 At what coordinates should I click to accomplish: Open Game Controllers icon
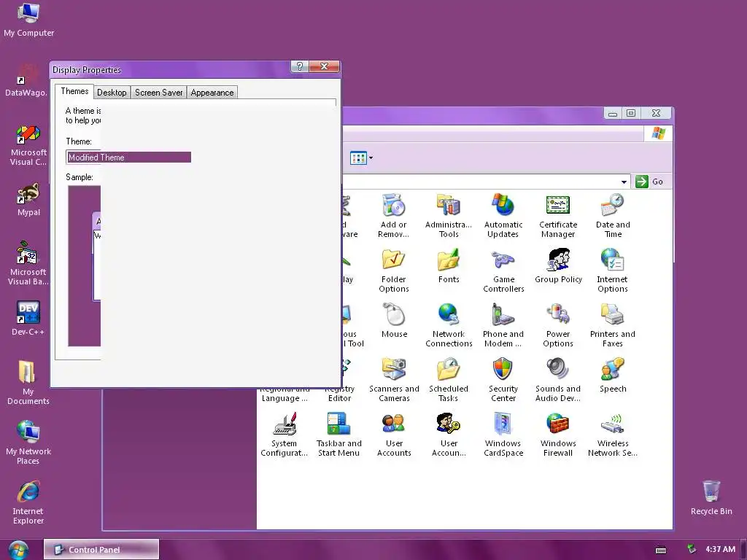coord(503,270)
